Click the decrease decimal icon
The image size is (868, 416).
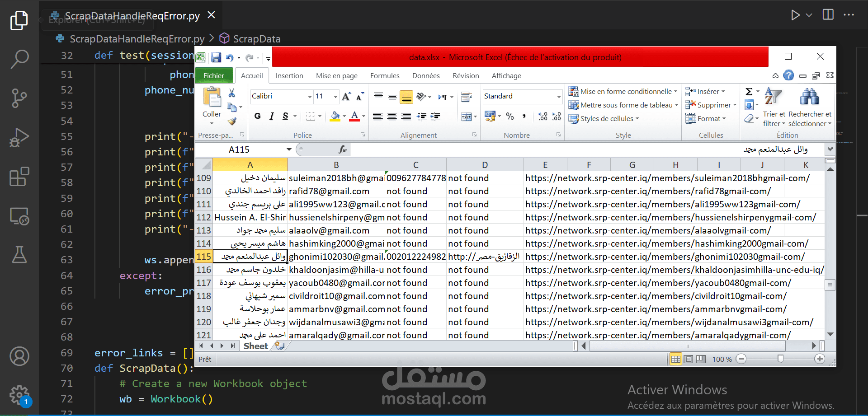[557, 117]
